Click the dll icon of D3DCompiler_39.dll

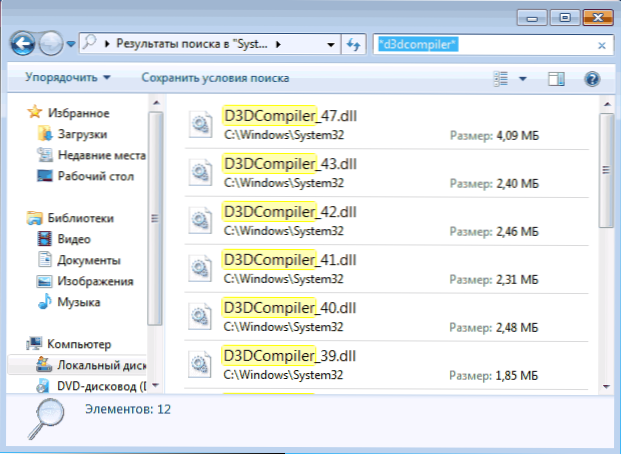(x=200, y=364)
